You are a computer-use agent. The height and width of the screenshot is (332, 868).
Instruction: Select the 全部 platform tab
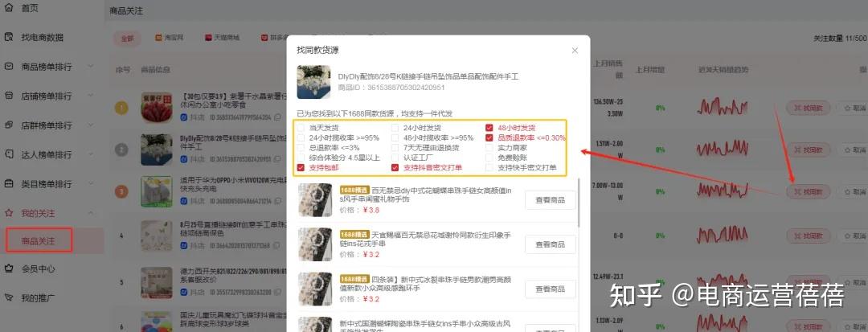coord(127,38)
